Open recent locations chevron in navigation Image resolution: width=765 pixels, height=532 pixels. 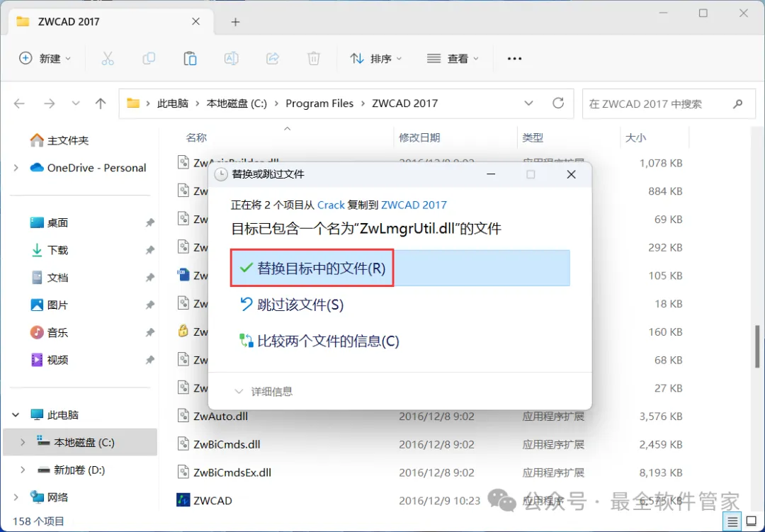(76, 103)
